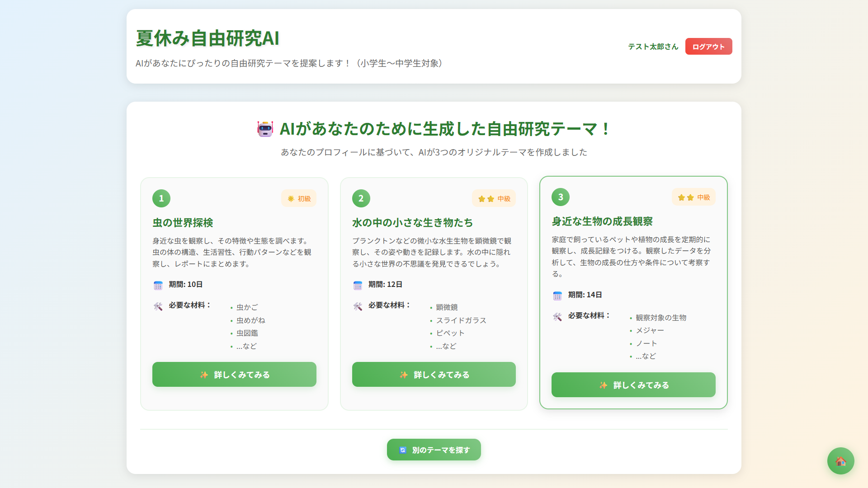Screen dimensions: 868x488
Task: Select the 虫の世界探検 card title
Action: coord(183,222)
